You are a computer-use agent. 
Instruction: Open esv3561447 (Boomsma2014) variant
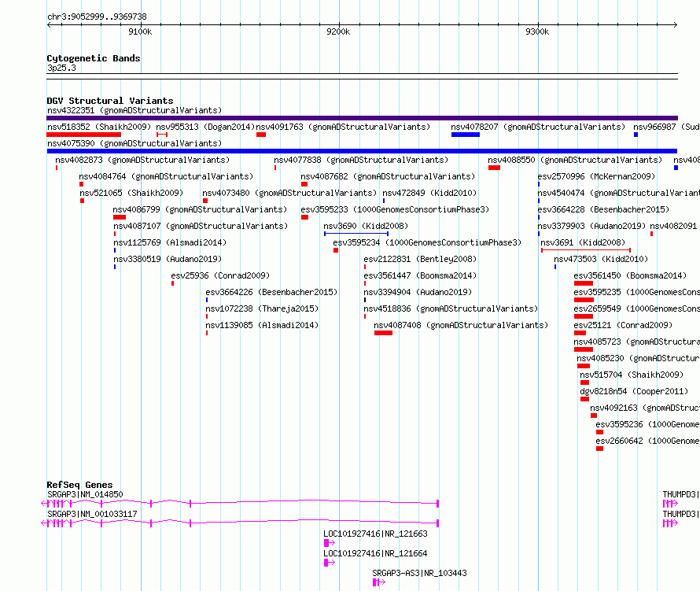coord(420,275)
